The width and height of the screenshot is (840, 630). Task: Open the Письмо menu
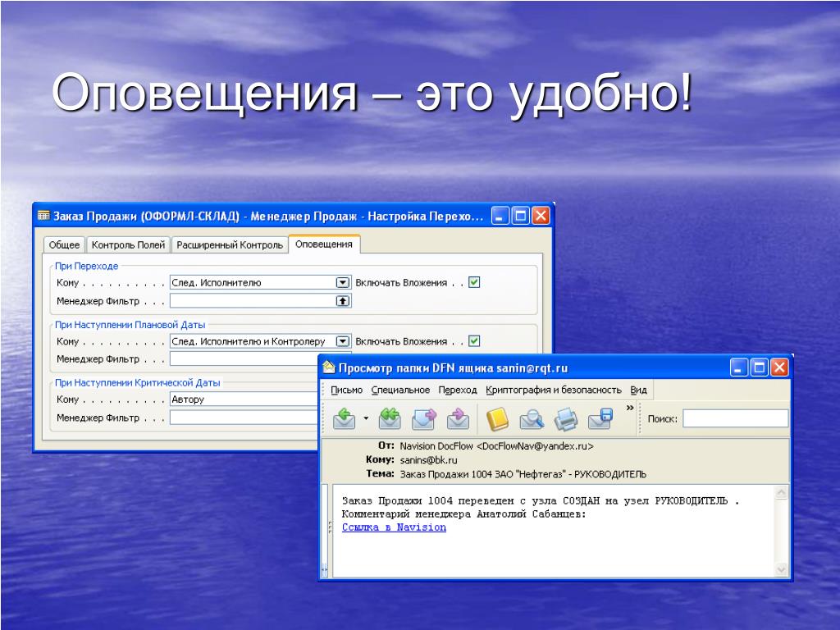click(347, 390)
